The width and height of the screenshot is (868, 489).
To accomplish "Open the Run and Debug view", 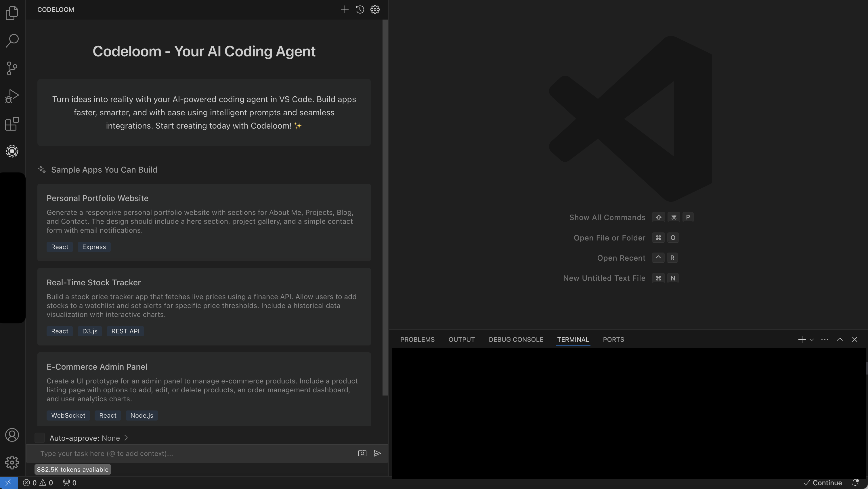I will (x=12, y=96).
